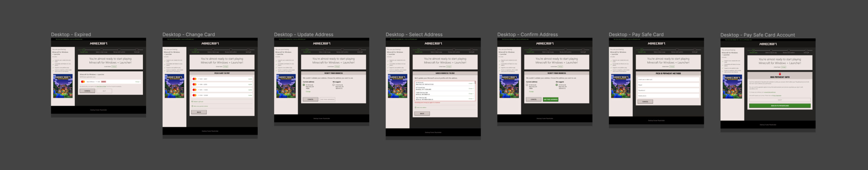Click the plus icon for Add a new payment method

pos(192,106)
